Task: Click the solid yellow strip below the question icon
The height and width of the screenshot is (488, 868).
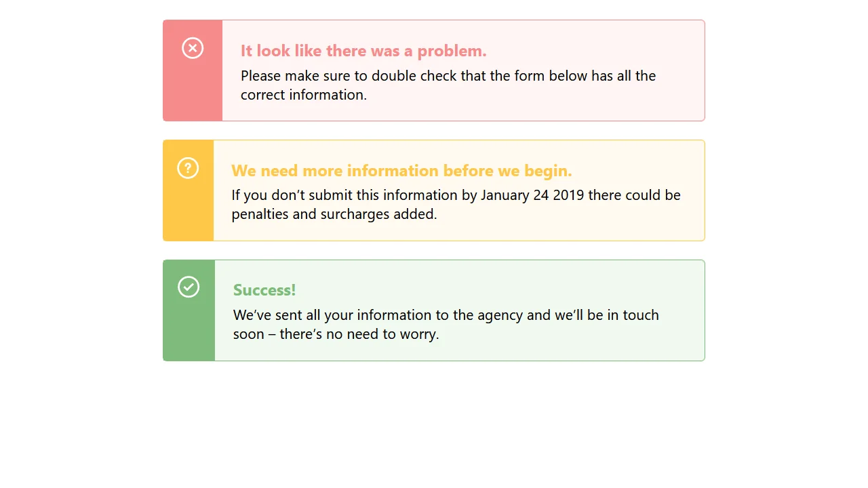Action: click(188, 211)
